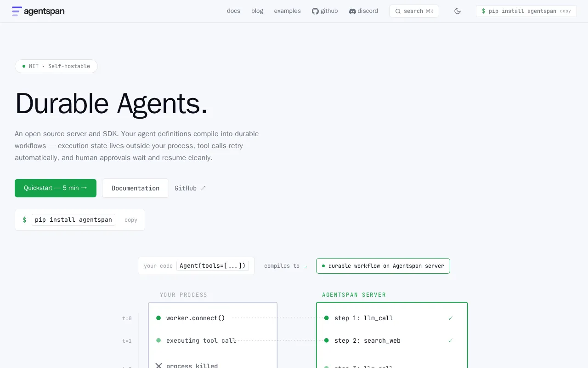Screen dimensions: 588x368
Task: Click the X icon by 'process killed'
Action: click(x=158, y=366)
